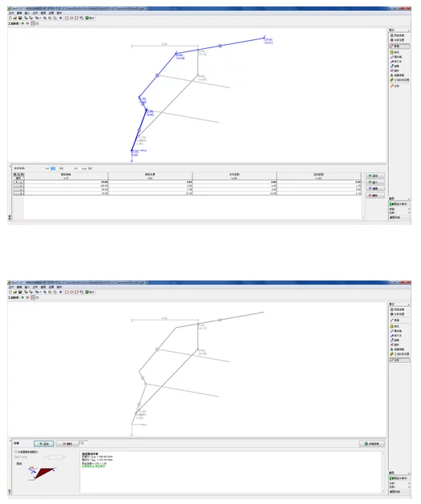Image resolution: width=421 pixels, height=504 pixels.
Task: Select Stage settings mode in lower side panel
Action: pos(399,354)
